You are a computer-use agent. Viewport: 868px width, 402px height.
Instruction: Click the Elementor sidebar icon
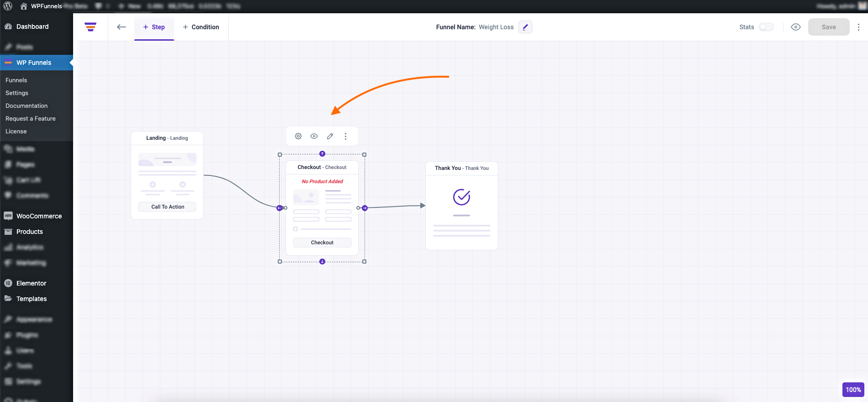pos(8,283)
